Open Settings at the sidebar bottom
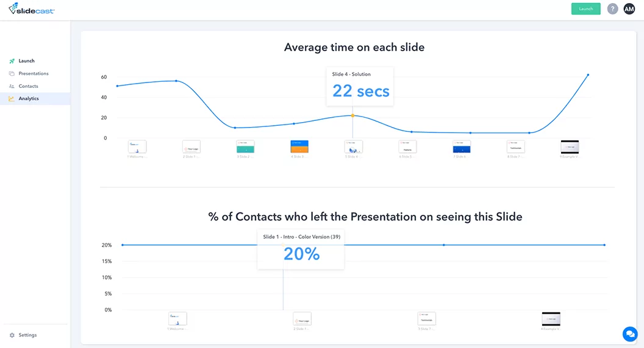This screenshot has height=348, width=644. 27,335
